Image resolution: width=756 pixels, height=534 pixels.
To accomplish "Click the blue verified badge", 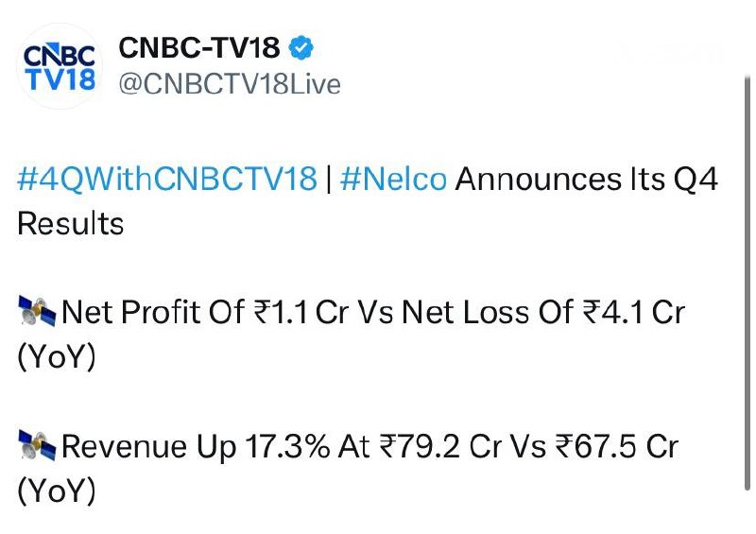I will 302,46.
